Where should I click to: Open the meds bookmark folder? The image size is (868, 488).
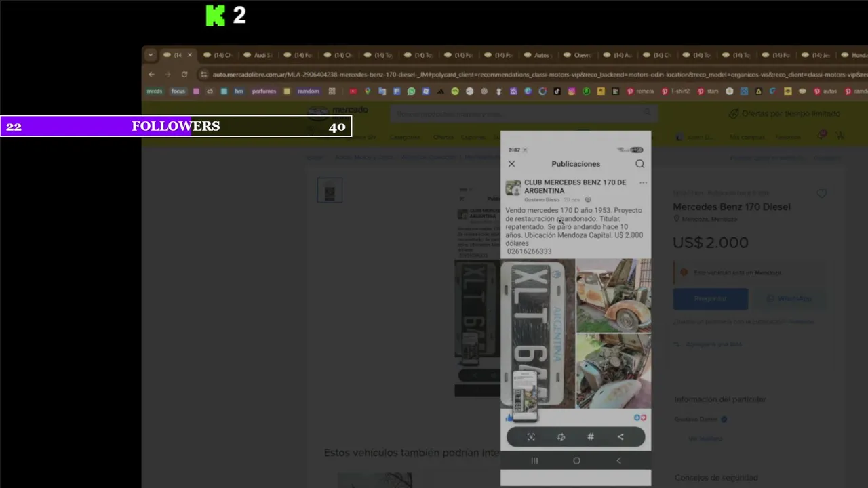[155, 91]
